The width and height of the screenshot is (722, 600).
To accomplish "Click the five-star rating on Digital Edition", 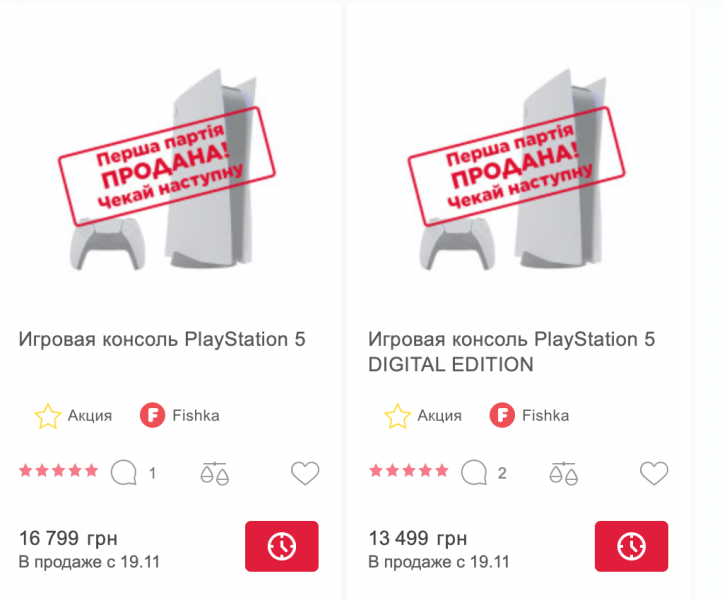I will click(x=409, y=471).
